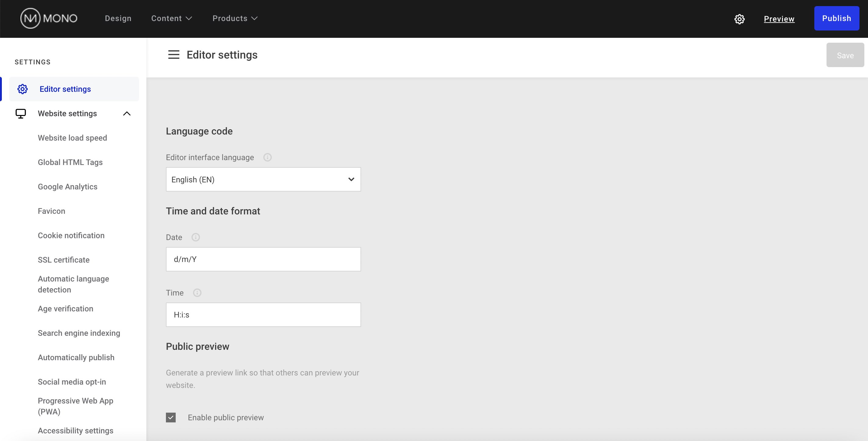This screenshot has height=441, width=868.
Task: Open Favicon settings
Action: click(52, 211)
